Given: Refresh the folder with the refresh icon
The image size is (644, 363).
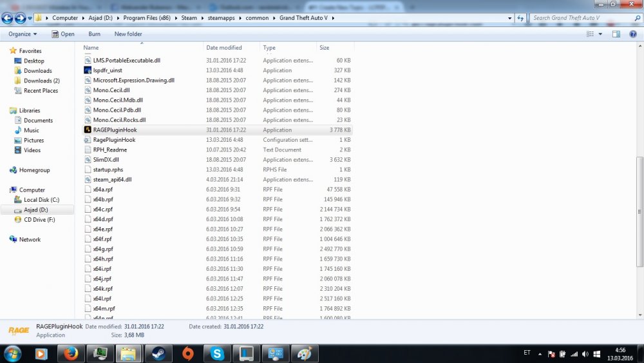Looking at the screenshot, I should pyautogui.click(x=520, y=18).
